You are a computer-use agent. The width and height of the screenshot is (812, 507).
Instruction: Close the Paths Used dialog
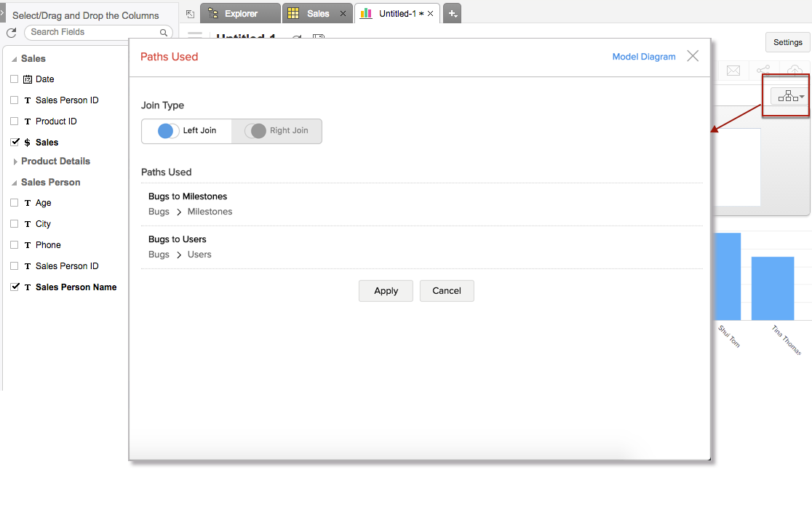click(x=693, y=56)
